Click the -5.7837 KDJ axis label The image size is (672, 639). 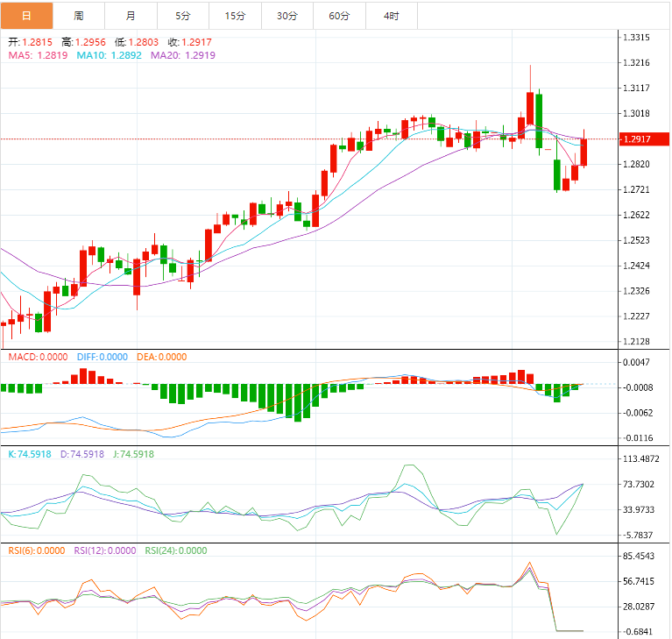pyautogui.click(x=637, y=536)
